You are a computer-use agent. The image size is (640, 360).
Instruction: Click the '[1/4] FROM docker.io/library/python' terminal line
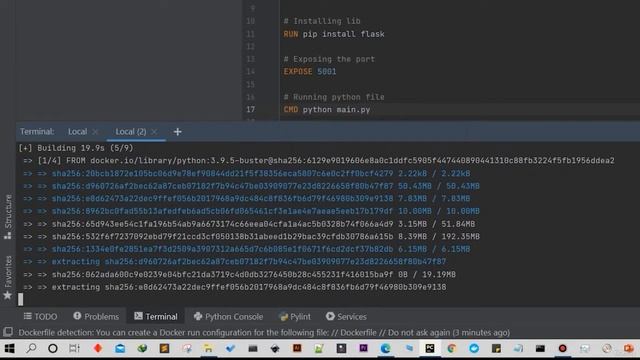pyautogui.click(x=318, y=161)
